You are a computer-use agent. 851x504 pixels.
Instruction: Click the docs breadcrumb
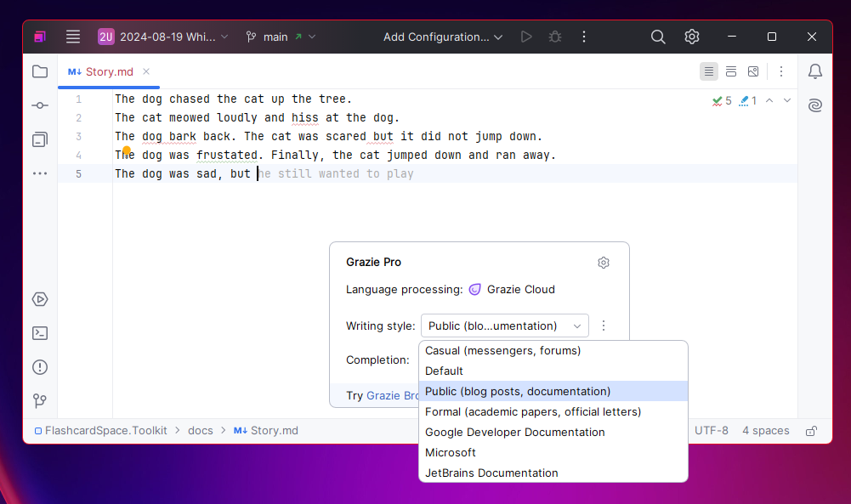pos(201,431)
